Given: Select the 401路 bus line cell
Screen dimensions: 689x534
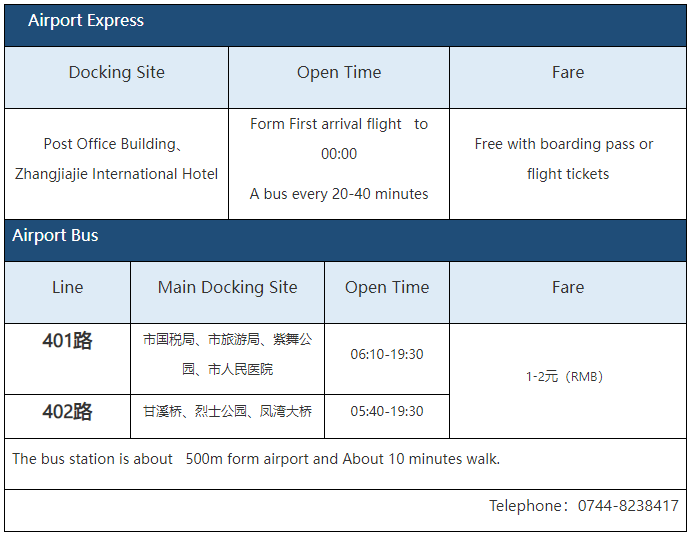Looking at the screenshot, I should click(x=68, y=341).
